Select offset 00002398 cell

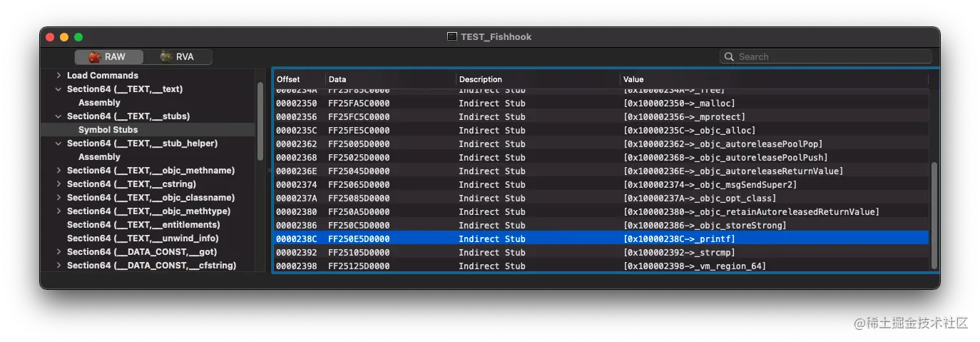tap(297, 266)
